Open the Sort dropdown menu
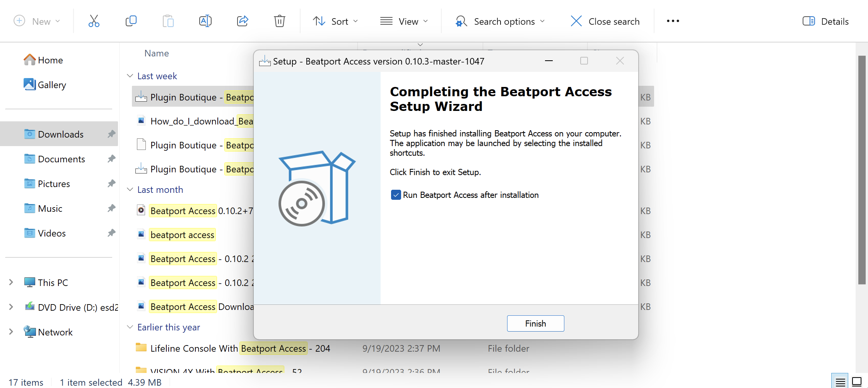This screenshot has width=868, height=388. (335, 21)
